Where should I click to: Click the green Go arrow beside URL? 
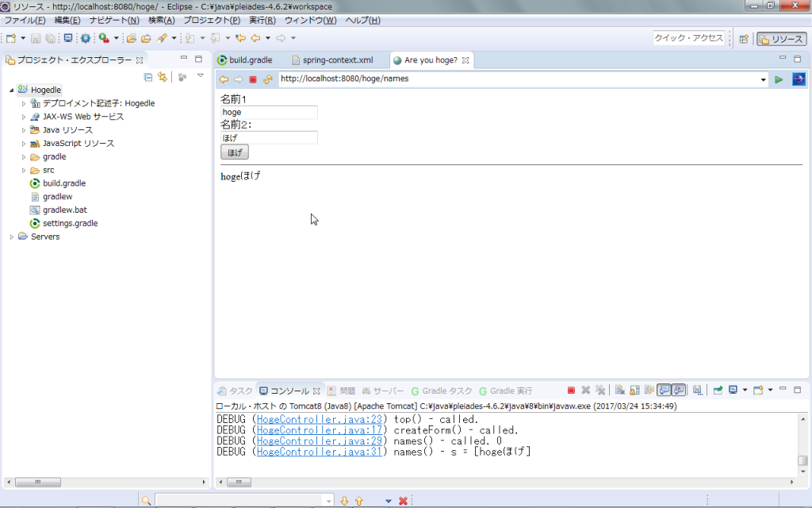click(x=779, y=79)
